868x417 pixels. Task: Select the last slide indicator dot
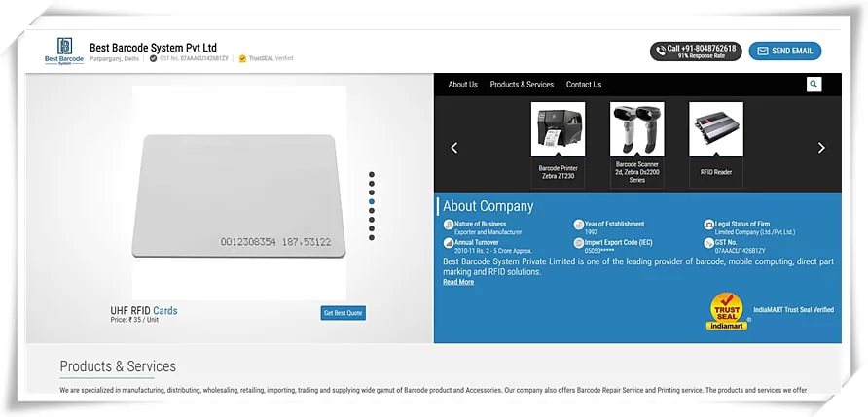point(372,238)
